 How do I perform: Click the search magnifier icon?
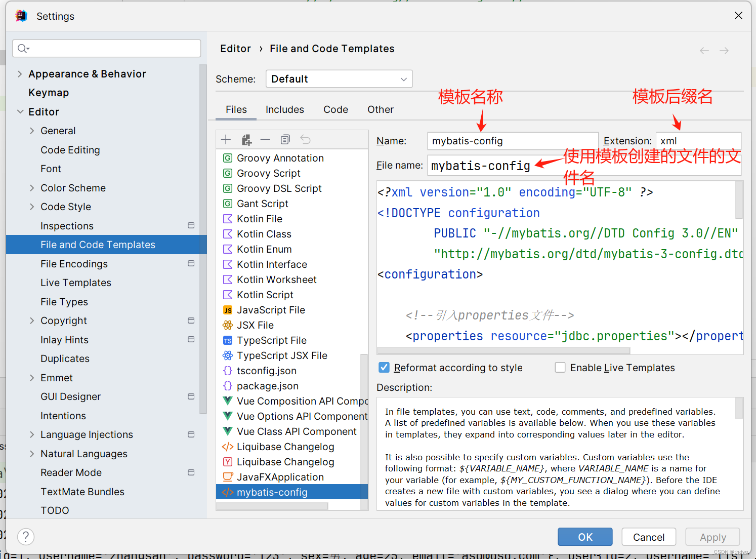pos(23,49)
